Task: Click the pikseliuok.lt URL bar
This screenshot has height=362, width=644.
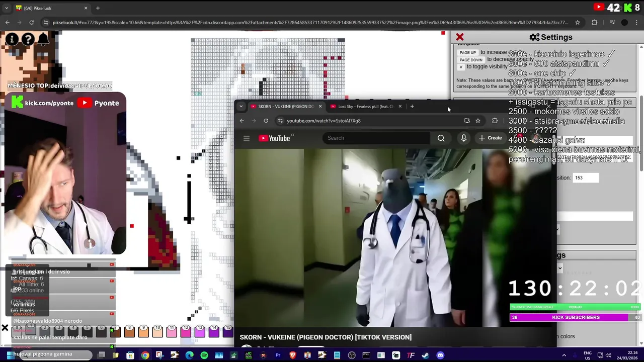Action: pyautogui.click(x=311, y=22)
